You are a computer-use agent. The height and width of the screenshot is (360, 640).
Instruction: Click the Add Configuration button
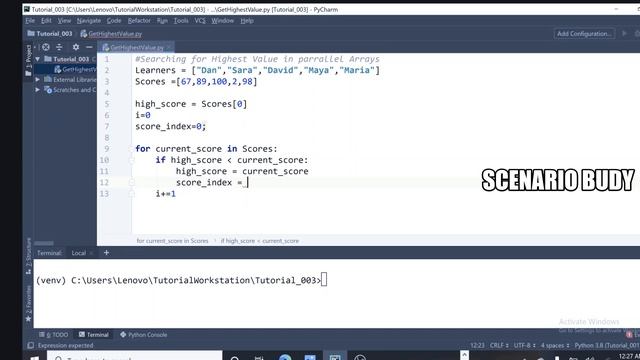(x=584, y=34)
